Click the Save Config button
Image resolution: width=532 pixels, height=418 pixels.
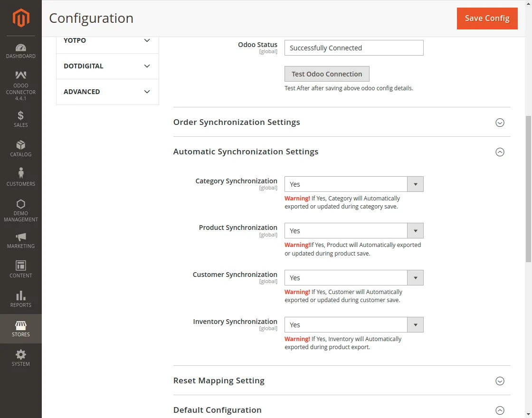(x=487, y=18)
